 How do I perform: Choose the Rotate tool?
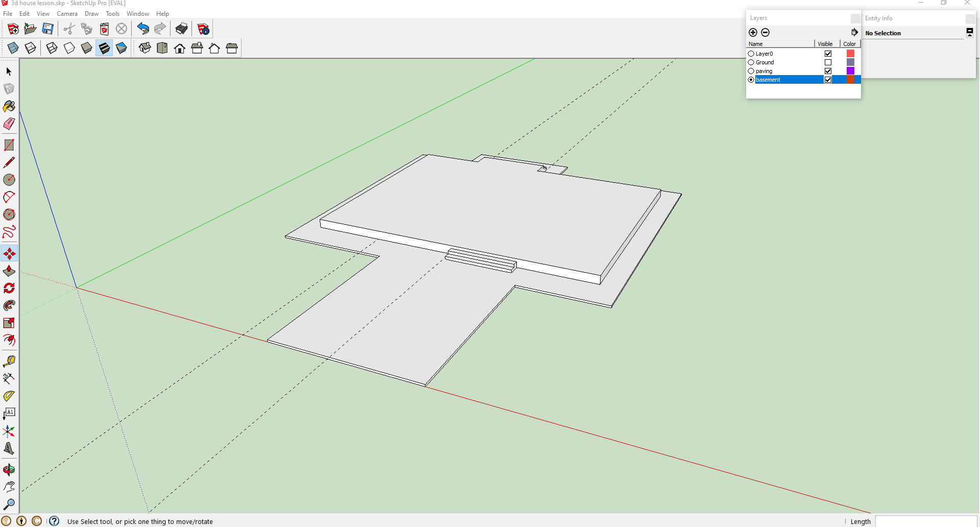coord(9,288)
